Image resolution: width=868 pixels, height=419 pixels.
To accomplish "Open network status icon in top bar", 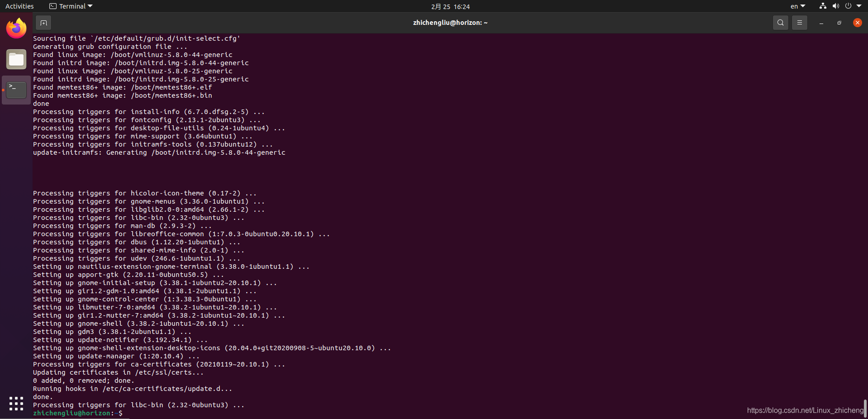I will coord(823,6).
